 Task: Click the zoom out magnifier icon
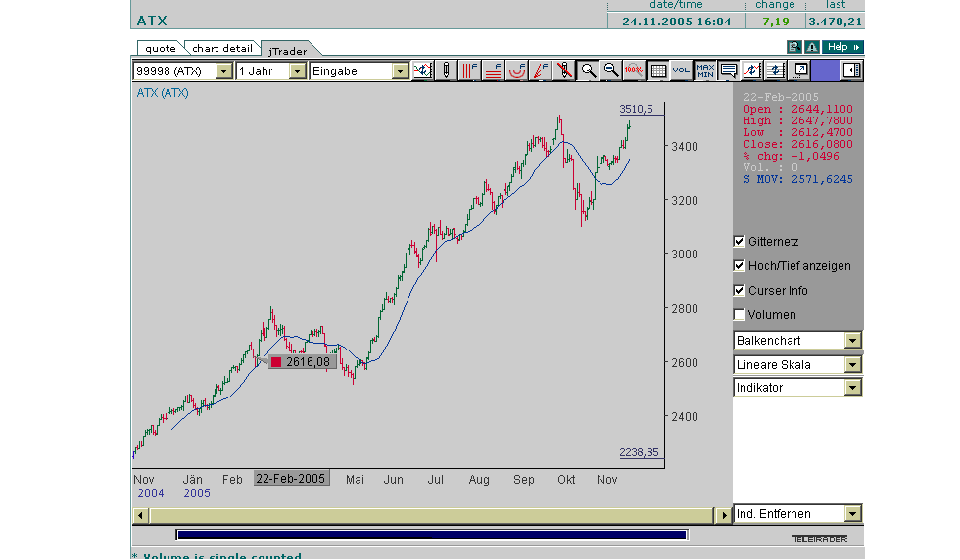tap(610, 70)
